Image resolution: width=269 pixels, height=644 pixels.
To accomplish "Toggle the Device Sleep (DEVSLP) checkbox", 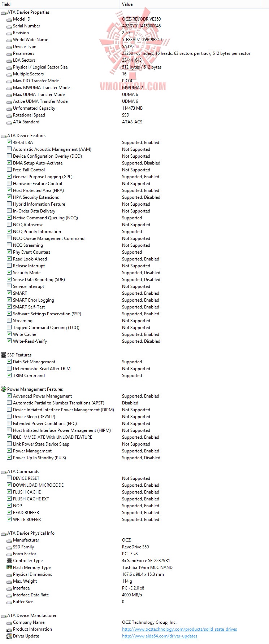I will (9, 416).
